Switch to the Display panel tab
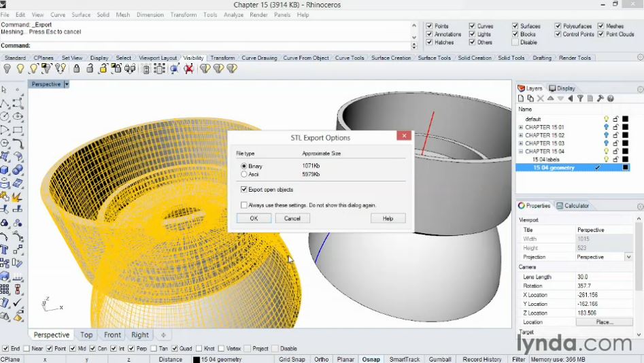Viewport: 644px width, 363px height. point(562,88)
